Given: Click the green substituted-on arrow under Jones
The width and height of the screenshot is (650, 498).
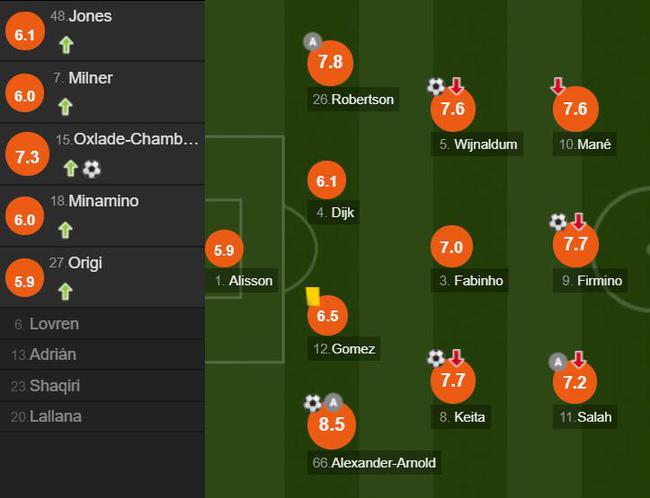Looking at the screenshot, I should (66, 45).
